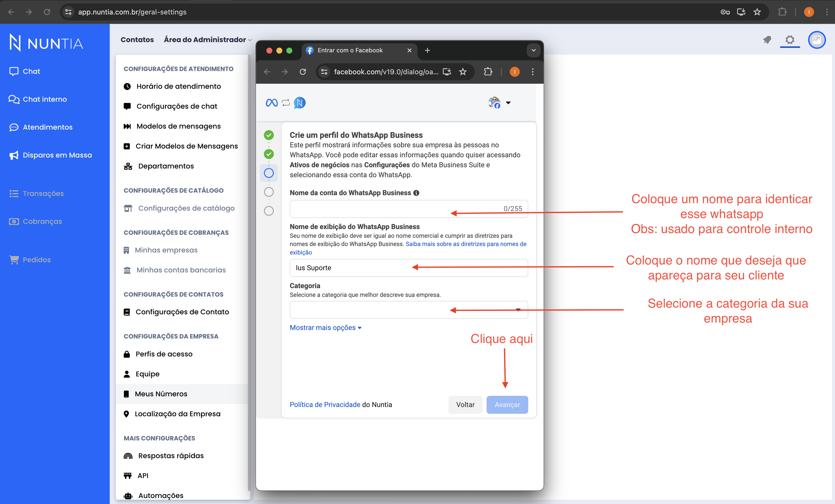Select the fifth step indicator
Viewport: 835px width, 504px height.
click(269, 211)
